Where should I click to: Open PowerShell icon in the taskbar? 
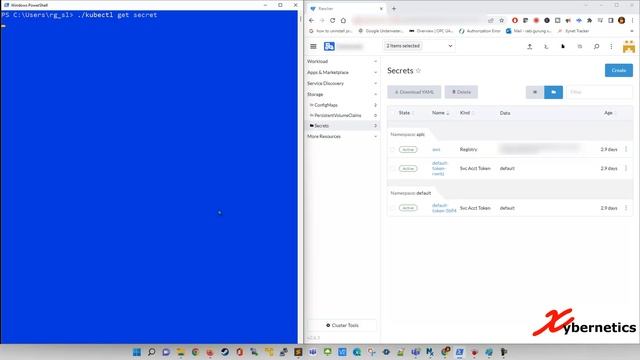[x=460, y=352]
